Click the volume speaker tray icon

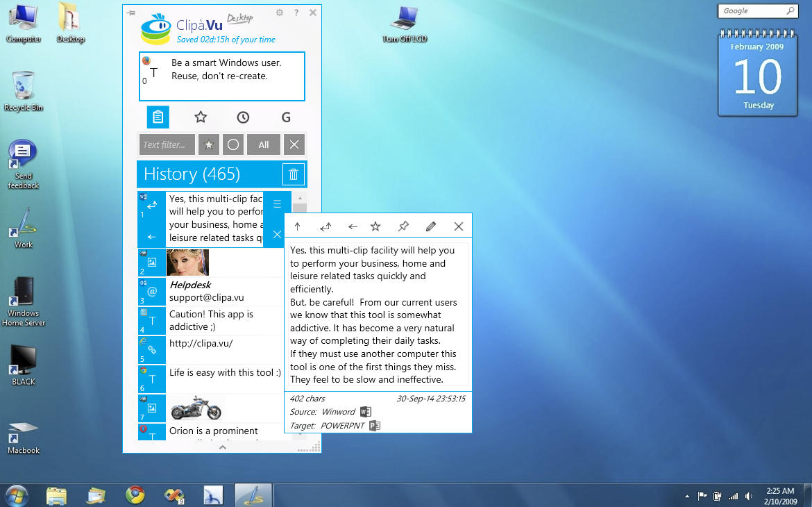(749, 496)
